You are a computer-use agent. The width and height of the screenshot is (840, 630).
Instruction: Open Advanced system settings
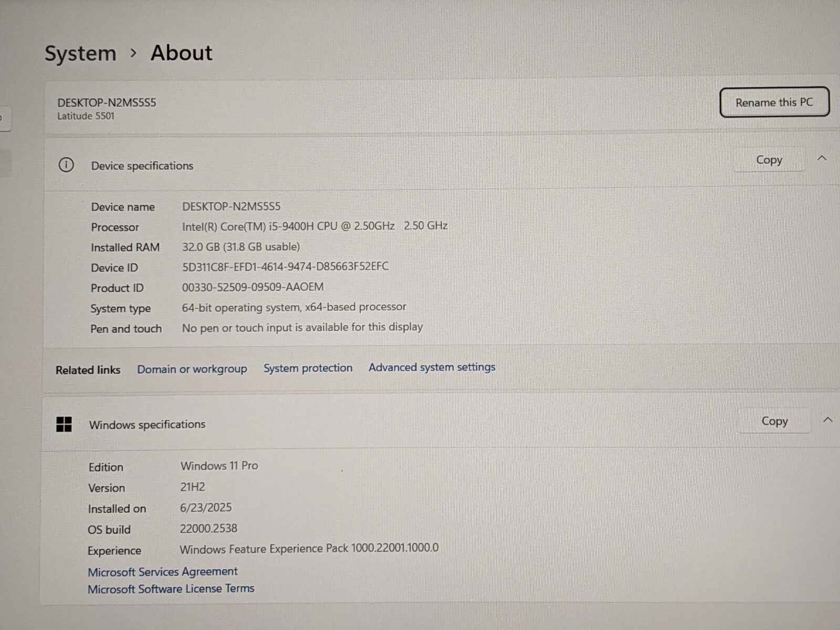click(432, 367)
